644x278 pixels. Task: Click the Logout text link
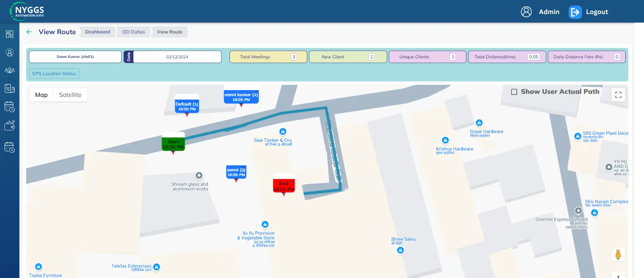point(597,12)
